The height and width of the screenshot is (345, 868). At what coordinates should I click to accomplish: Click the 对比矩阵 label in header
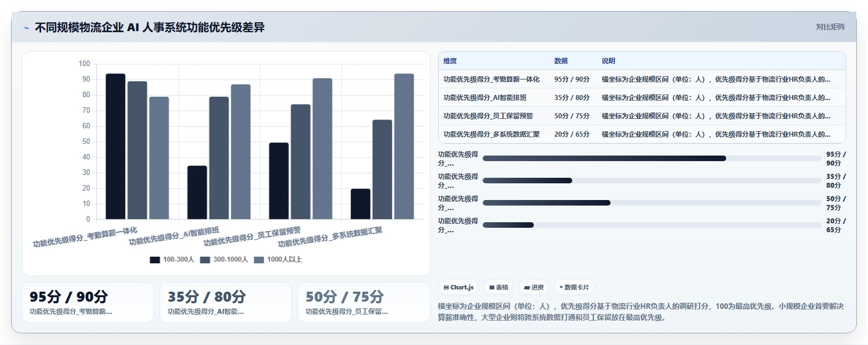tap(830, 27)
